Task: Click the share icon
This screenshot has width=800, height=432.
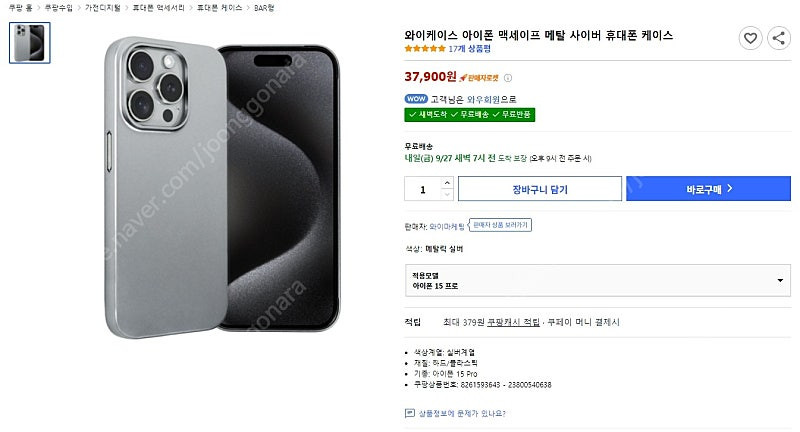Action: click(778, 39)
